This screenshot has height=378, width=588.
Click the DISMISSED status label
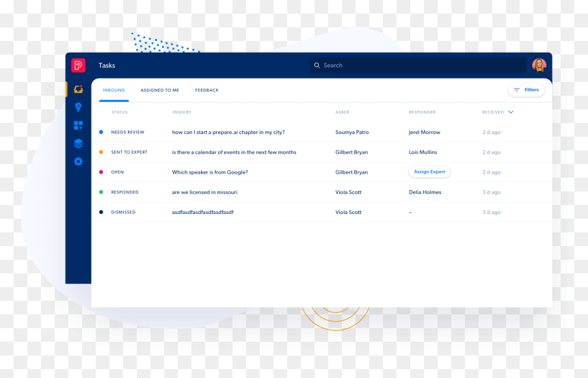tap(123, 212)
